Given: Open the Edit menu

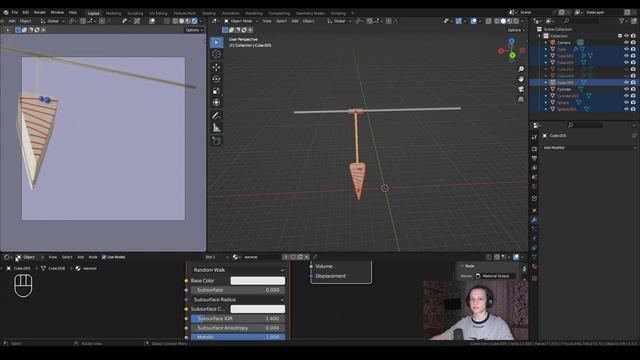Looking at the screenshot, I should [x=26, y=13].
